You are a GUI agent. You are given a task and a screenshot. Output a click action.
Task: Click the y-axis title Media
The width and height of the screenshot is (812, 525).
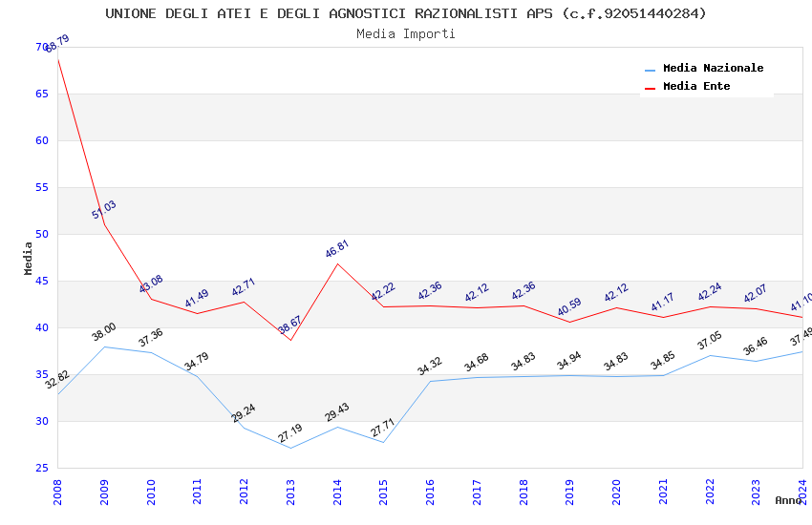tap(28, 258)
